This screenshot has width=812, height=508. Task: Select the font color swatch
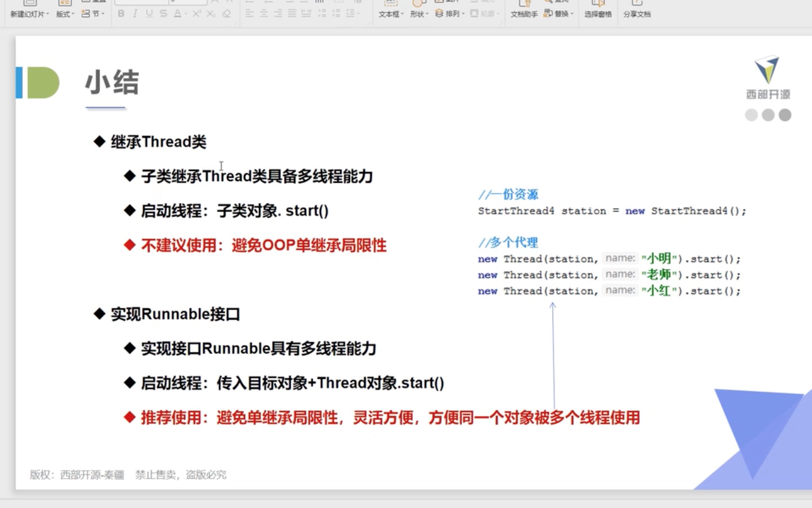pyautogui.click(x=177, y=14)
